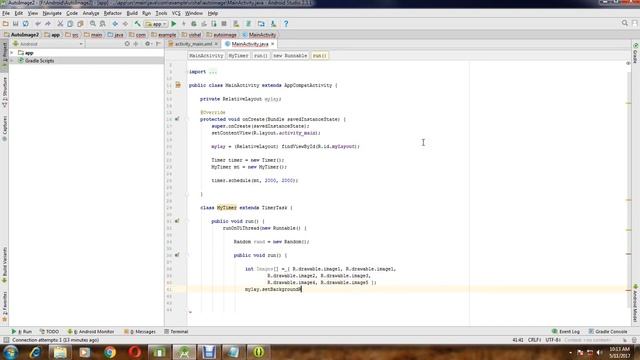Toggle the Gradle side panel
Screen dimensions: 640x360
(x=636, y=53)
